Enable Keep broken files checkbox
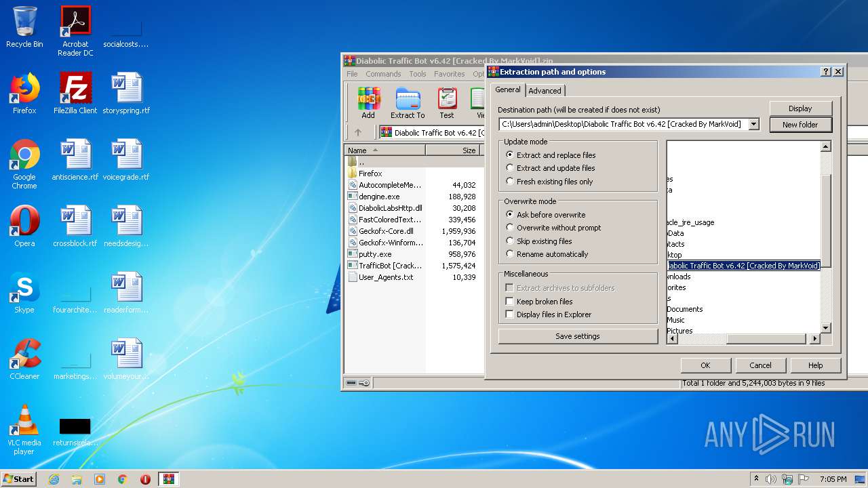 539,302
